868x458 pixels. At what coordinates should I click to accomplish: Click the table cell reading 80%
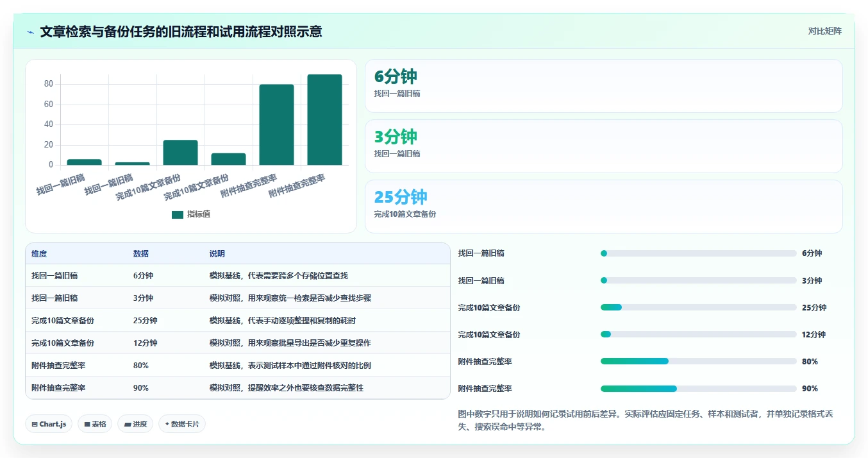(x=141, y=366)
